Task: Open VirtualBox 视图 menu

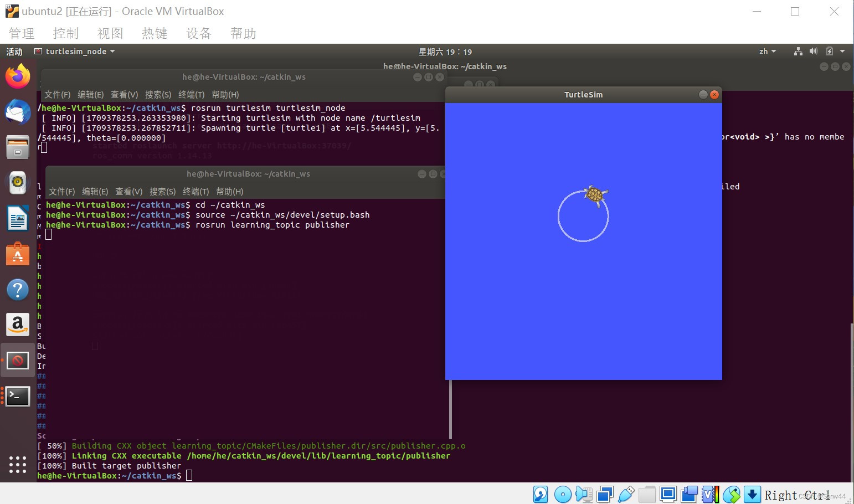Action: [110, 34]
